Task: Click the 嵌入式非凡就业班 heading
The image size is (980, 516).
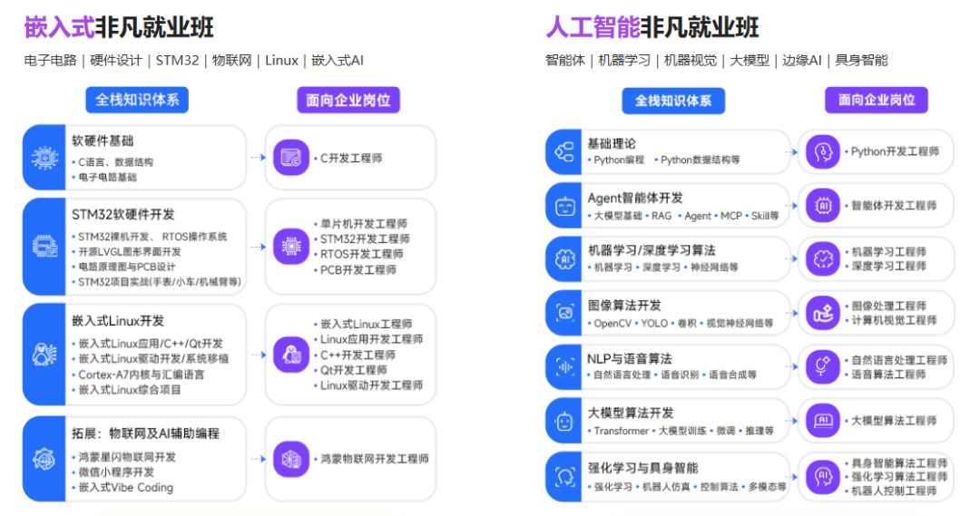Action: click(x=119, y=27)
